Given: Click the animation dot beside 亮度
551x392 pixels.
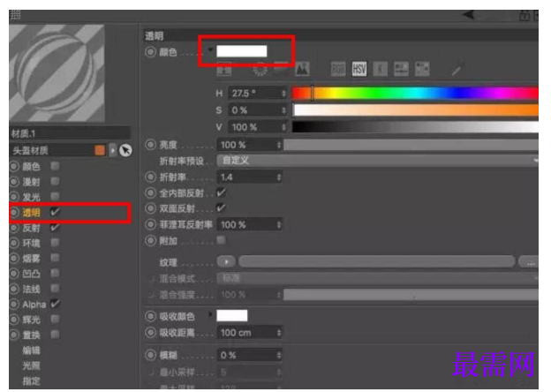Looking at the screenshot, I should tap(150, 145).
